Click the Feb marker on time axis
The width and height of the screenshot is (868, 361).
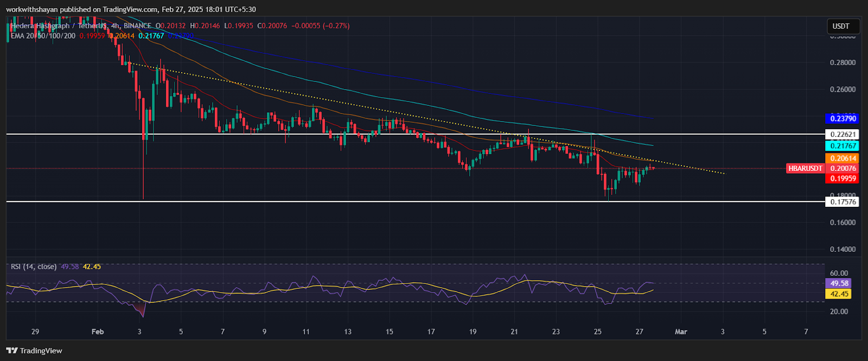98,332
